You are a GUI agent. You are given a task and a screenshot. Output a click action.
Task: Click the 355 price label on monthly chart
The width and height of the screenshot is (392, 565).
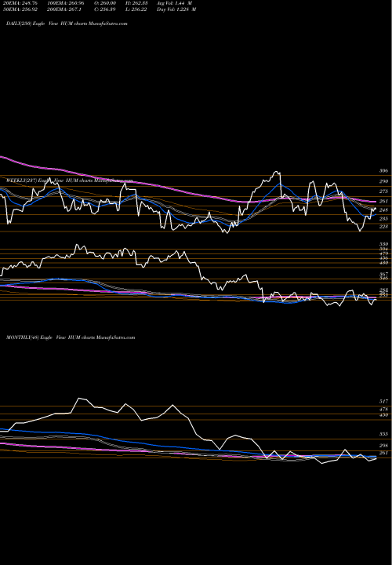tap(383, 435)
